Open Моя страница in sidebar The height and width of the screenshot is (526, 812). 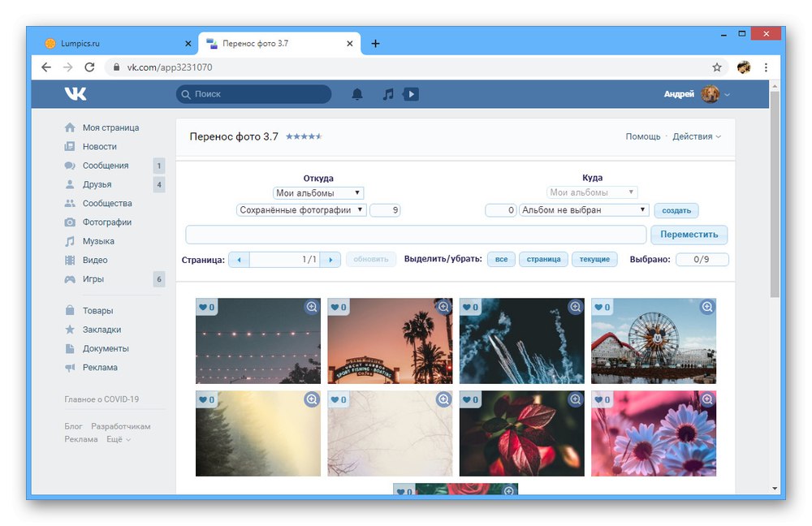[x=110, y=127]
